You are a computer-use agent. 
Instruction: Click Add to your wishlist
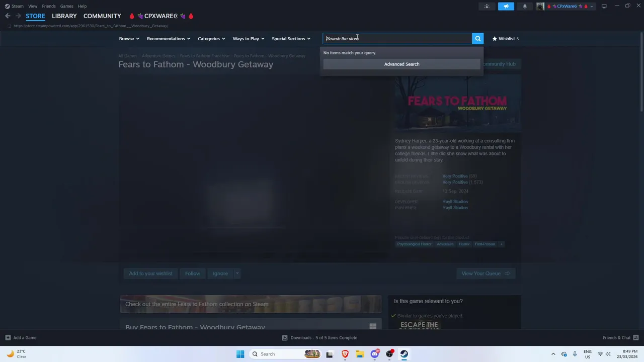[150, 274]
